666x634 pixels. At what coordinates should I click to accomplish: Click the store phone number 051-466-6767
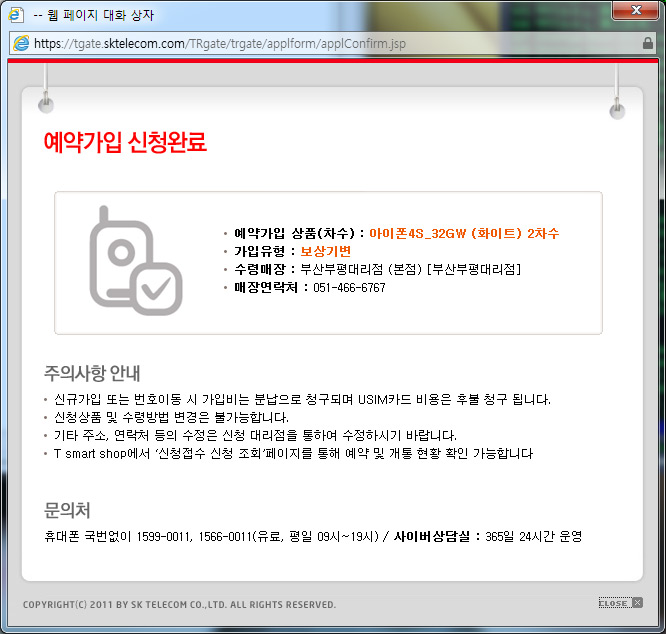click(349, 287)
